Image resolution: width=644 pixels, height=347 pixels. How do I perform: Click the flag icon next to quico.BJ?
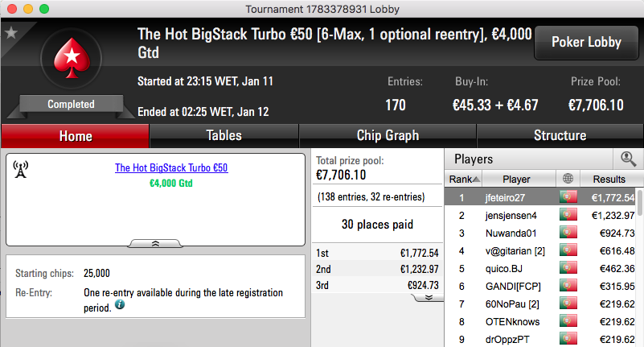pyautogui.click(x=568, y=267)
